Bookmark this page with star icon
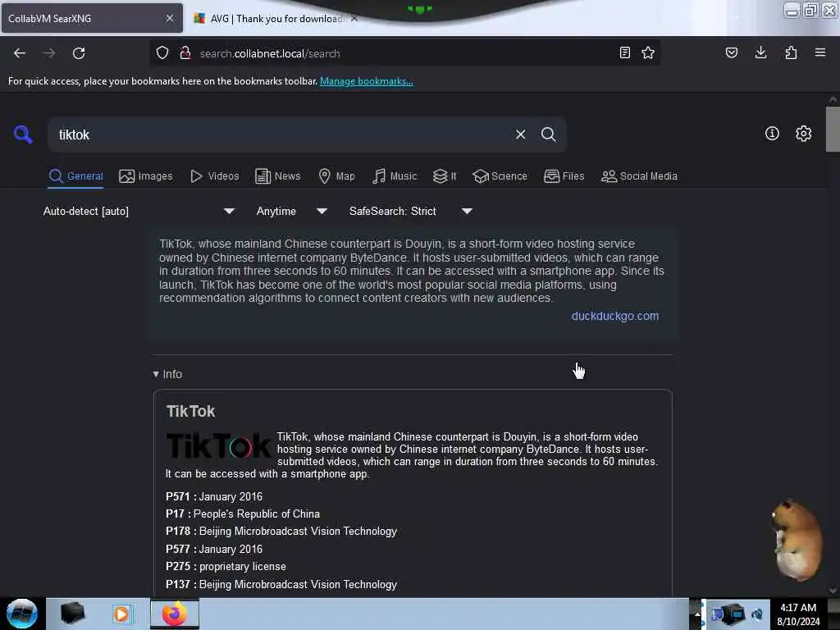 coord(648,52)
